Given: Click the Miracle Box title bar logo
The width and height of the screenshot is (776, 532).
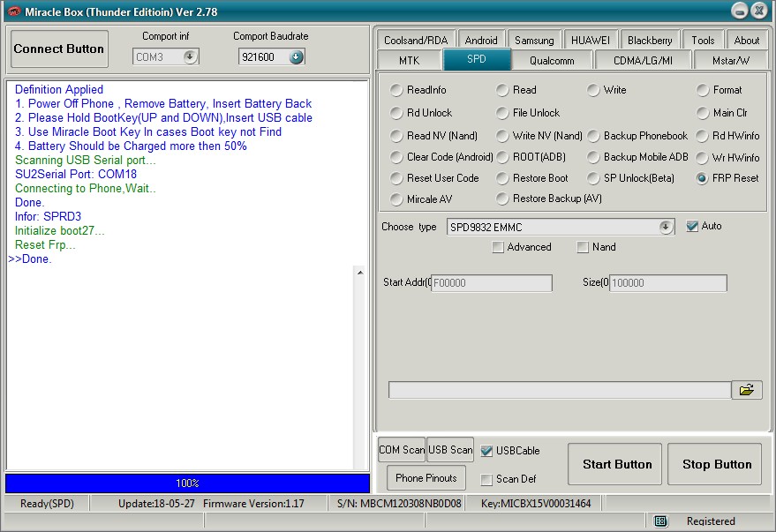Looking at the screenshot, I should click(x=14, y=11).
